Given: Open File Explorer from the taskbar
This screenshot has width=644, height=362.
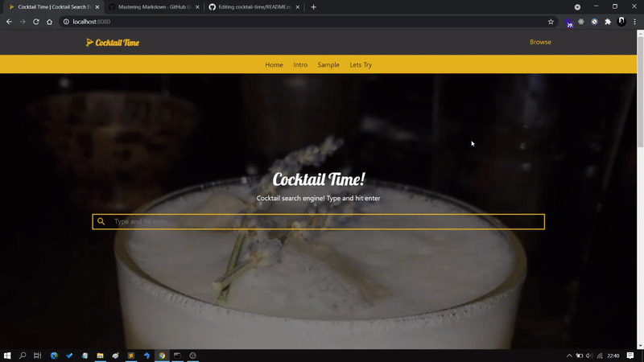Looking at the screenshot, I should [100, 356].
